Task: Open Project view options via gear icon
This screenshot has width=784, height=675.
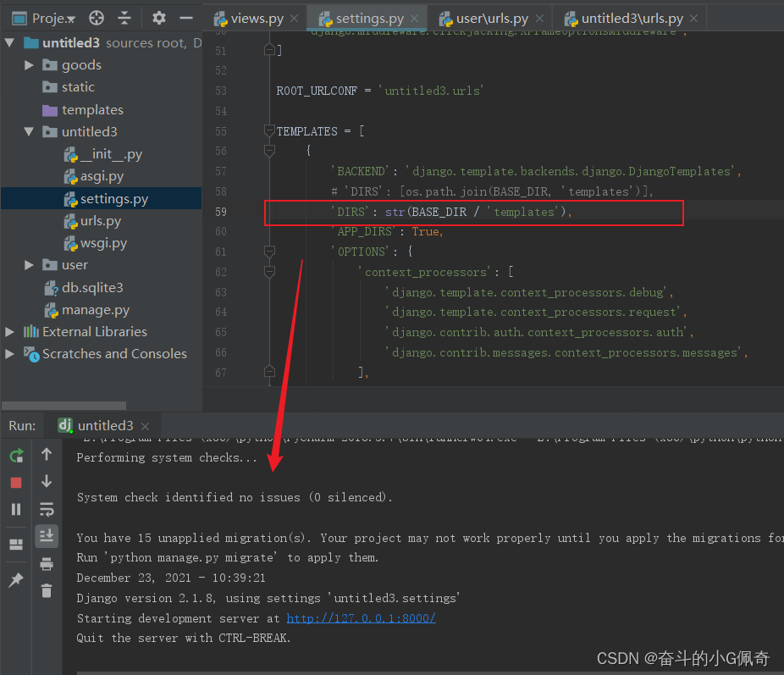Action: (158, 17)
